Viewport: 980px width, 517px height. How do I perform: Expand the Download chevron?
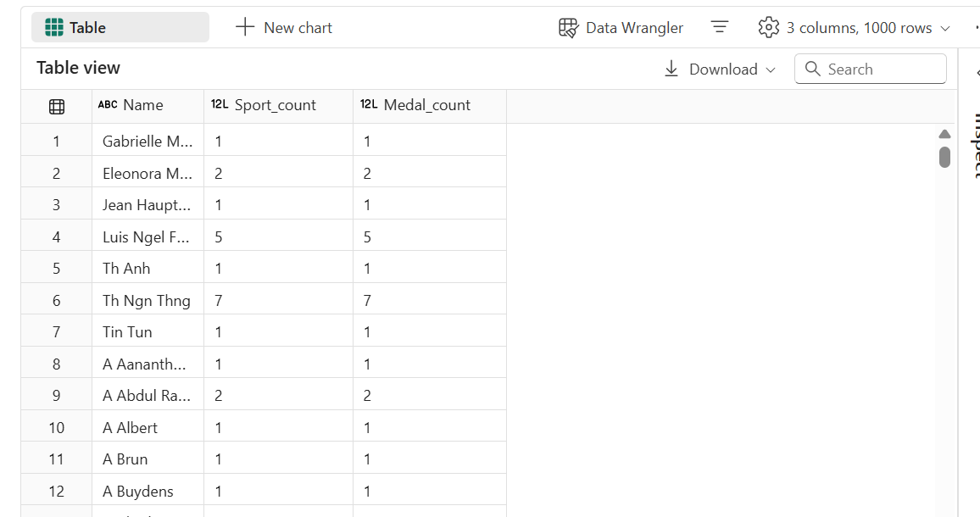click(x=771, y=70)
